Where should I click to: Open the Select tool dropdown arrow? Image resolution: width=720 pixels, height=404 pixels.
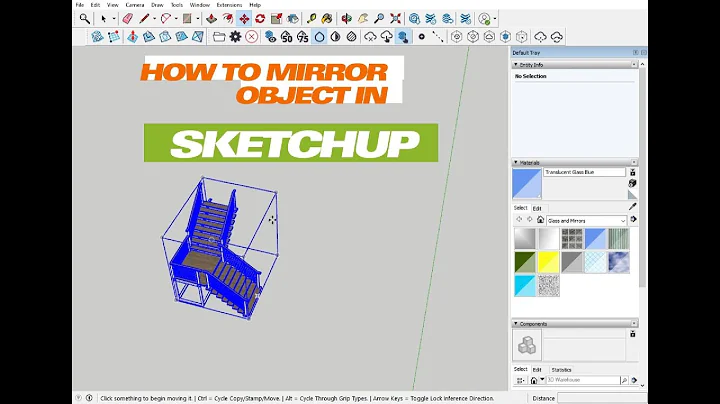[113, 19]
